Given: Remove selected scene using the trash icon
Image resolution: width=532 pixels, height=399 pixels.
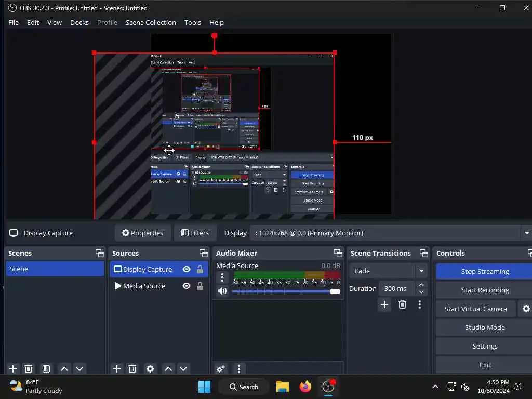Looking at the screenshot, I should coord(29,369).
